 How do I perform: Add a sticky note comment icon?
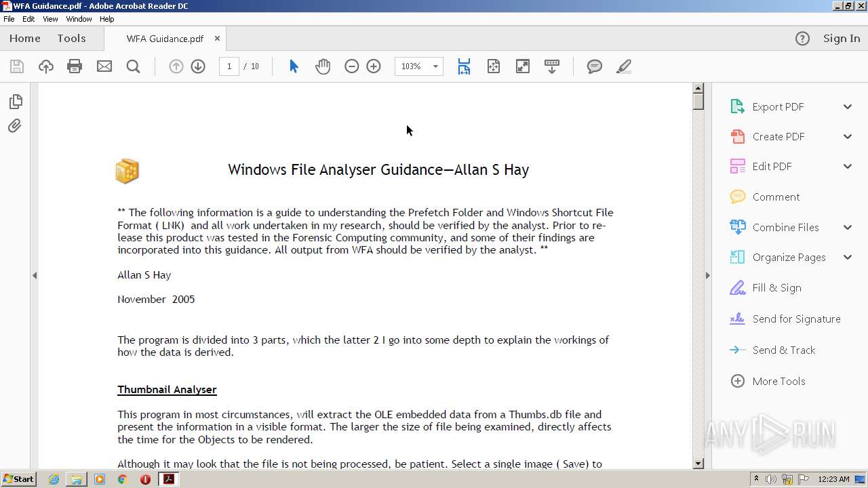(x=595, y=66)
